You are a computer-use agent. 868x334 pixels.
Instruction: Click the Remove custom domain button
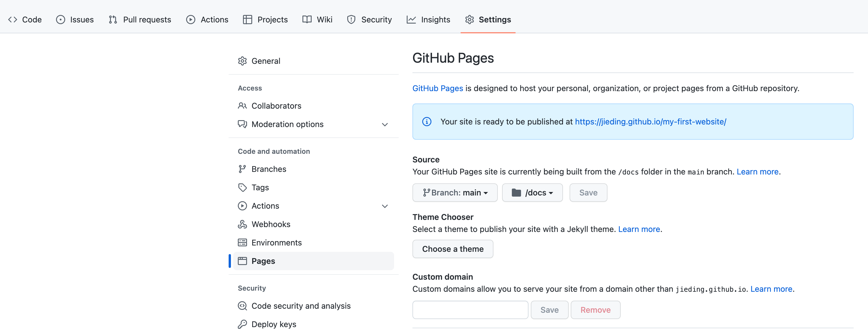click(595, 310)
